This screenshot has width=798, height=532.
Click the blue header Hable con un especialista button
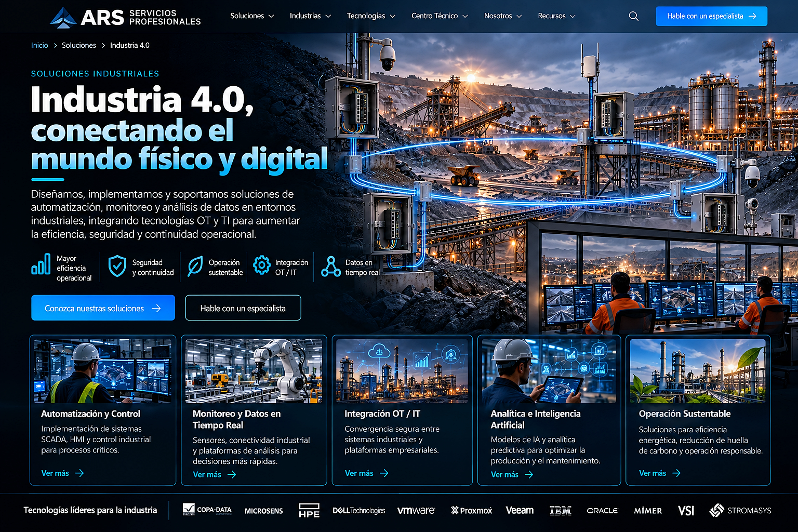click(x=711, y=16)
